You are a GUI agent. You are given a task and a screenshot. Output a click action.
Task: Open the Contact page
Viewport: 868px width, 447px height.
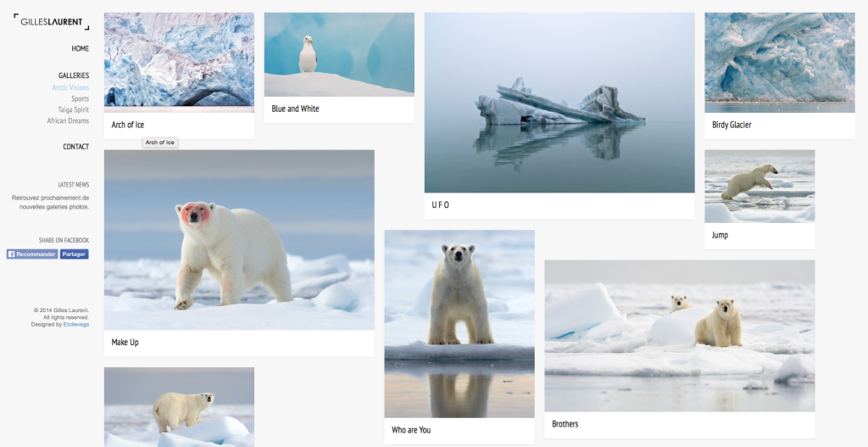(75, 147)
